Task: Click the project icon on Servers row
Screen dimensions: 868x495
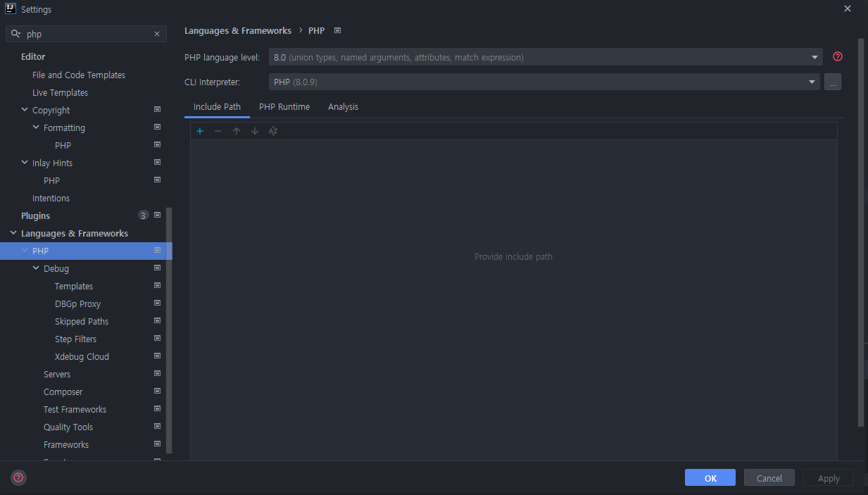Action: (157, 374)
